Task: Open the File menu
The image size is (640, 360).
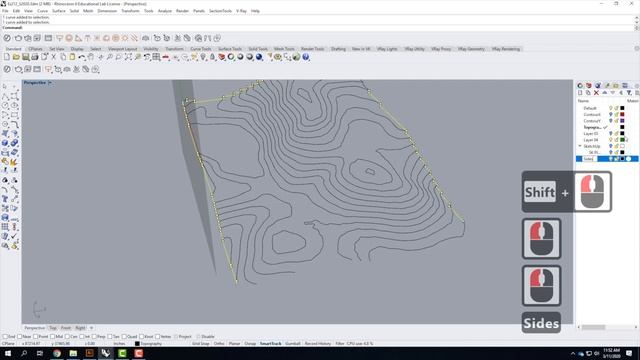Action: pos(5,11)
